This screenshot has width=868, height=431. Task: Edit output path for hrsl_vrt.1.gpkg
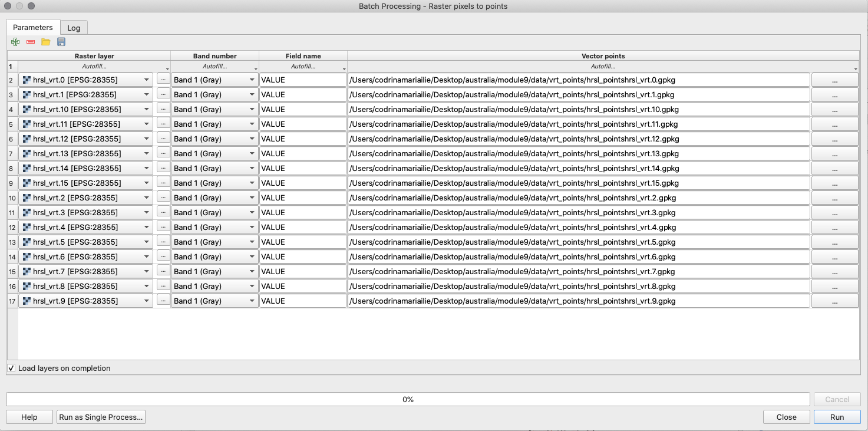pos(579,94)
